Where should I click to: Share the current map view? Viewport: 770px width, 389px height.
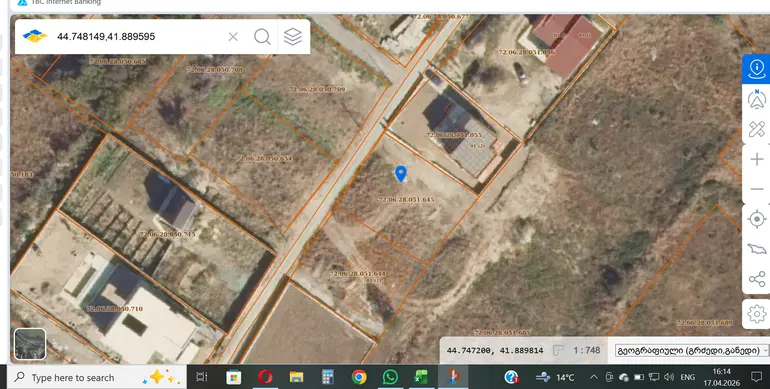pos(757,279)
